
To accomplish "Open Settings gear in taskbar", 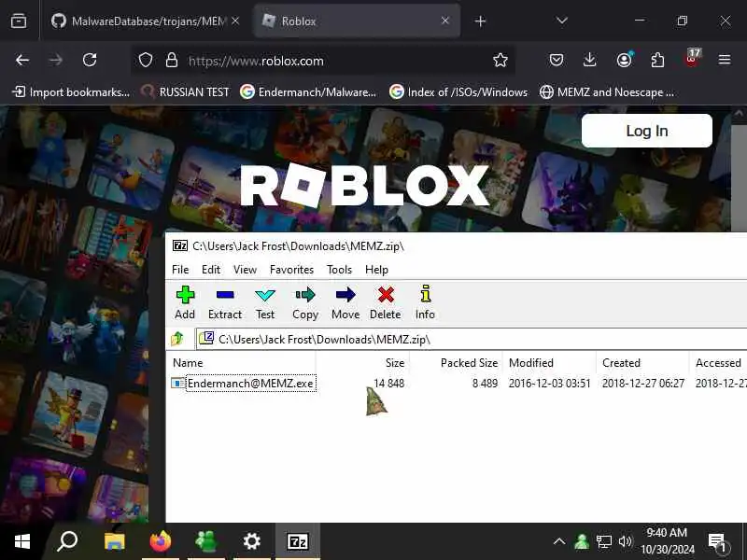I will tap(251, 541).
